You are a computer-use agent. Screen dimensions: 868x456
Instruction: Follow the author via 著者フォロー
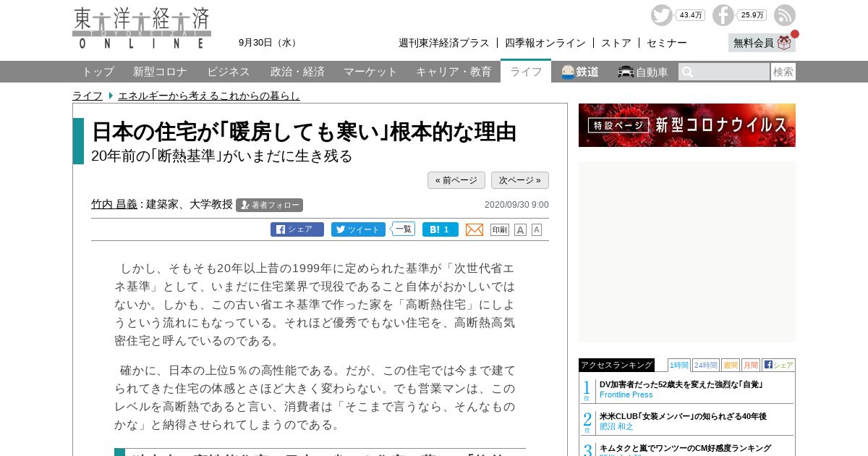point(269,205)
